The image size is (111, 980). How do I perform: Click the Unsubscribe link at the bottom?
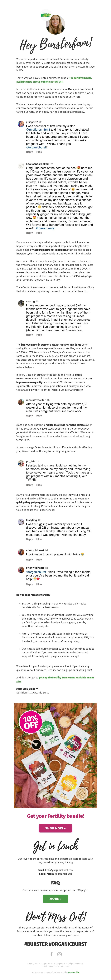pos(74,972)
